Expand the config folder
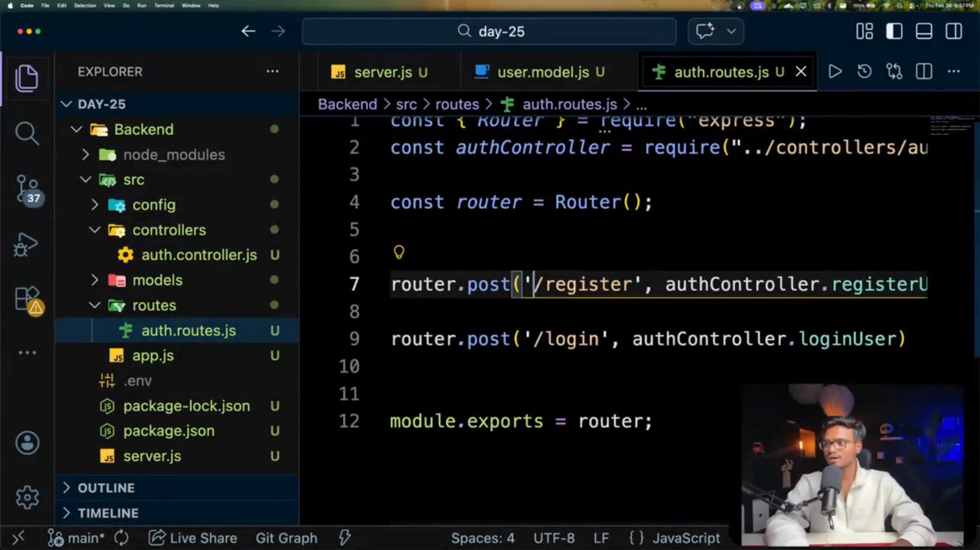 tap(95, 205)
